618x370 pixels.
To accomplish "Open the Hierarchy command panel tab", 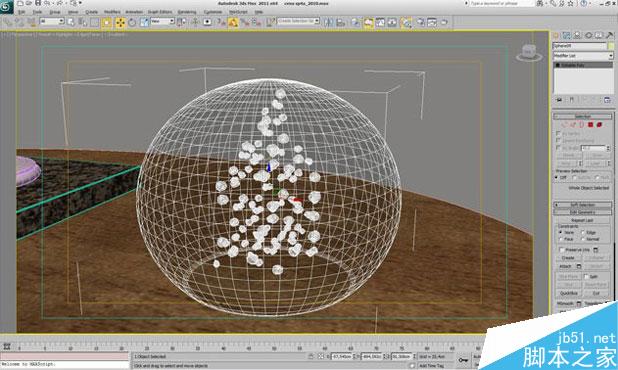I will pyautogui.click(x=577, y=35).
